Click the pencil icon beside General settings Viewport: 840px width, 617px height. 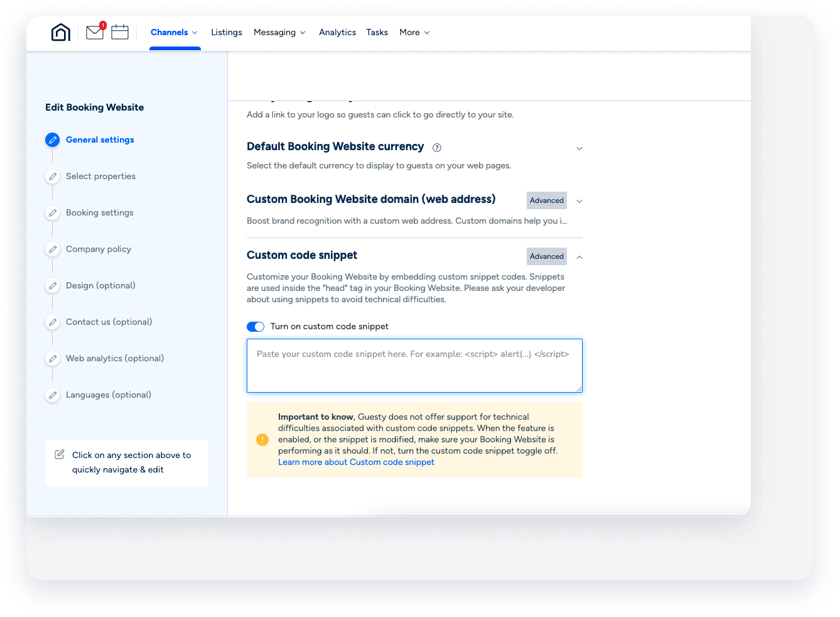click(x=53, y=140)
